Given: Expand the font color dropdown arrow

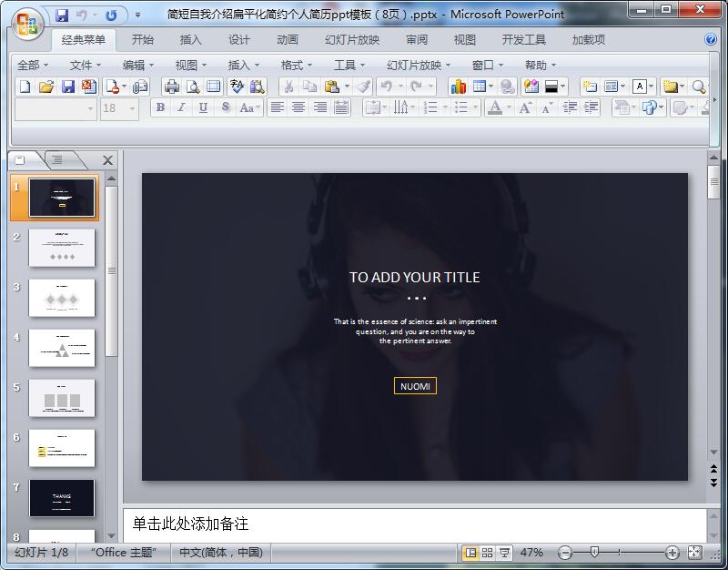Looking at the screenshot, I should 509,107.
